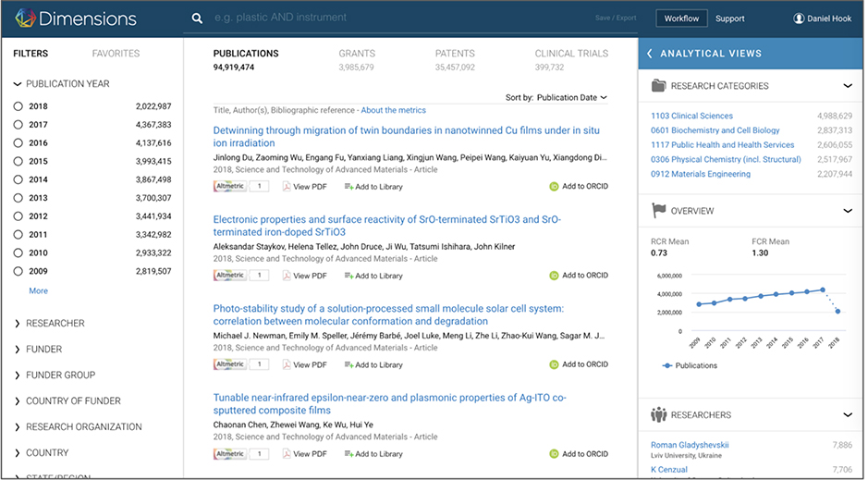This screenshot has height=480, width=868.
Task: Click the Dimensions logo icon
Action: pos(23,18)
